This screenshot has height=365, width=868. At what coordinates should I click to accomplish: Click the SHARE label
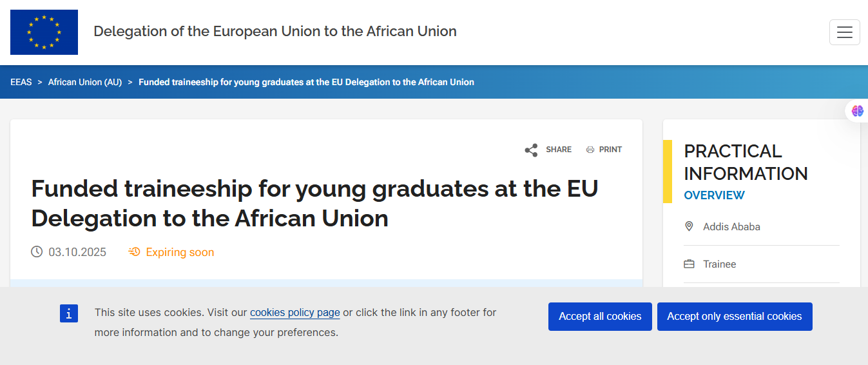click(559, 150)
